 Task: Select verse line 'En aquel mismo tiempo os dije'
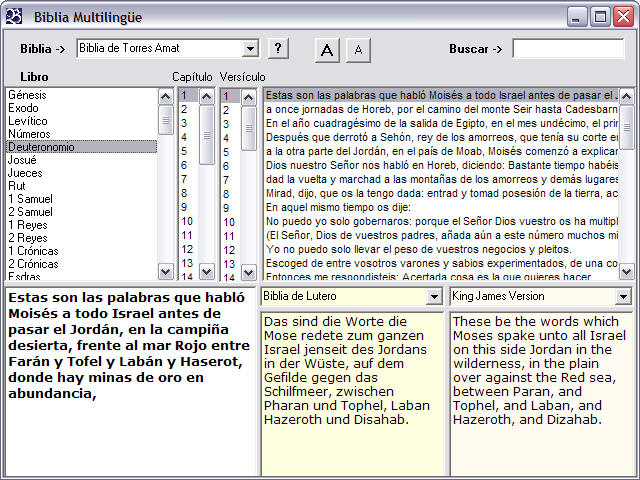coord(441,207)
